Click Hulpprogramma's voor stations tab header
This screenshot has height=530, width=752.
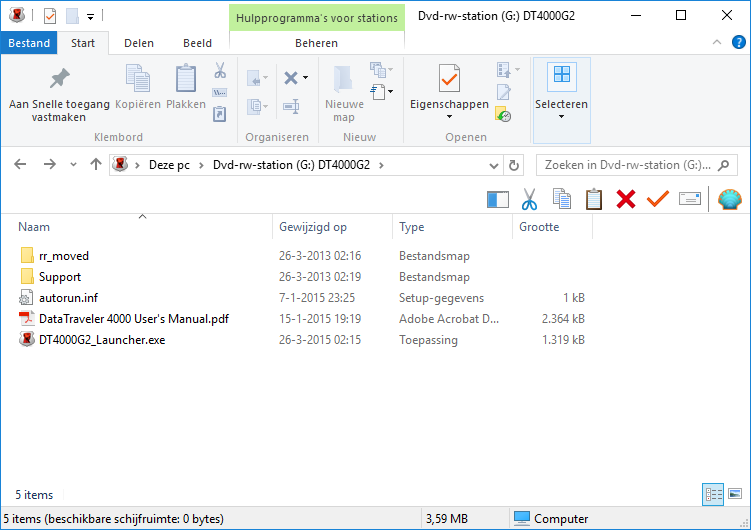coord(317,18)
